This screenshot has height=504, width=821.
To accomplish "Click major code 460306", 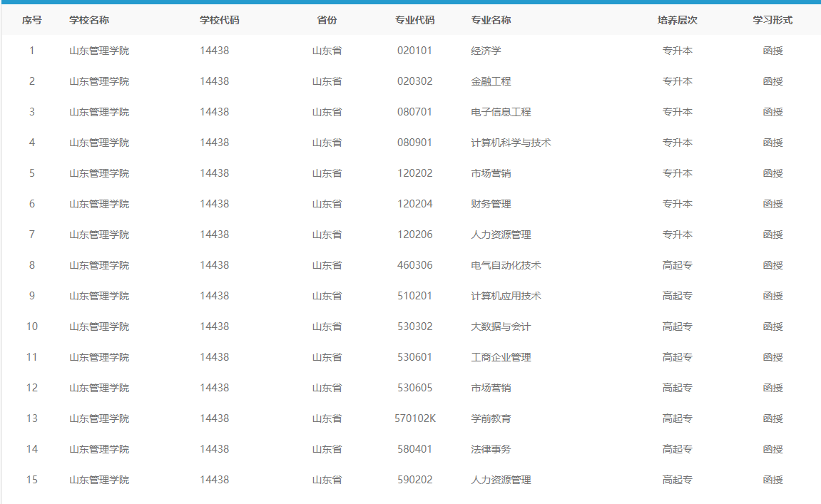I will coord(414,265).
